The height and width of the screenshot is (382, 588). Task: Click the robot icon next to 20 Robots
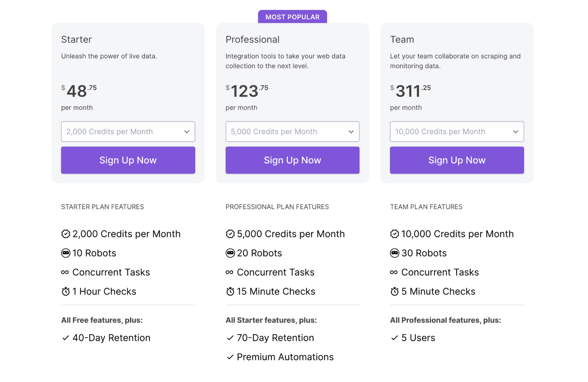point(230,253)
